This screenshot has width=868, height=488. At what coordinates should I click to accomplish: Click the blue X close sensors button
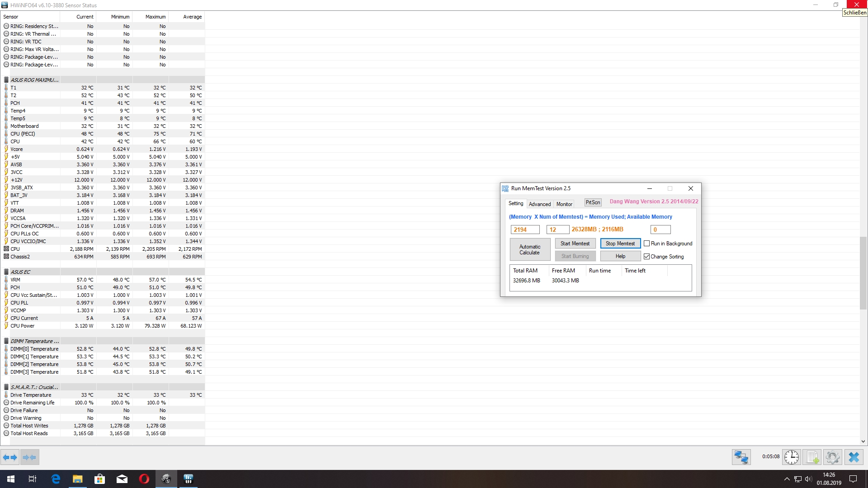(854, 457)
